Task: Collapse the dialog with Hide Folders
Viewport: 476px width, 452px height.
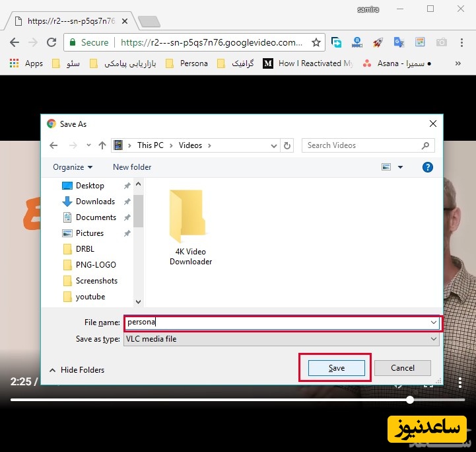Action: pos(77,370)
